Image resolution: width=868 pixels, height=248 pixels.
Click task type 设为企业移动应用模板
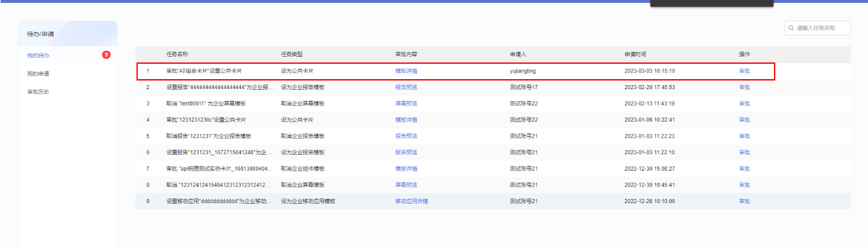coord(308,201)
